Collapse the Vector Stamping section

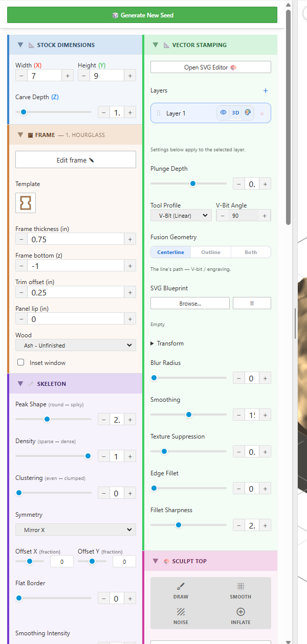[156, 45]
